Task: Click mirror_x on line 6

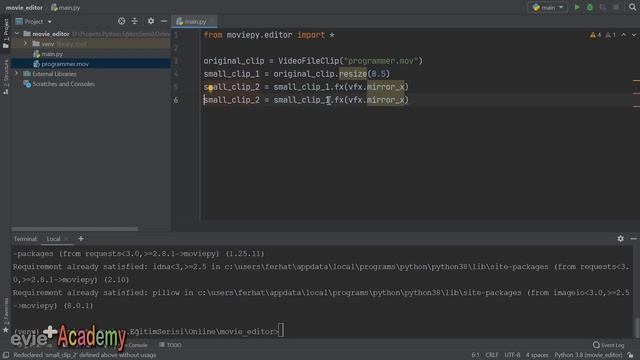Action: [385, 100]
